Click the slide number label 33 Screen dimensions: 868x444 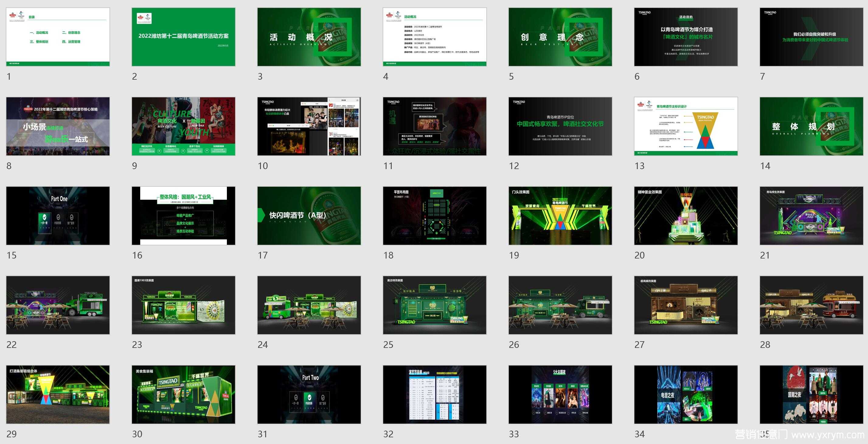pos(514,434)
